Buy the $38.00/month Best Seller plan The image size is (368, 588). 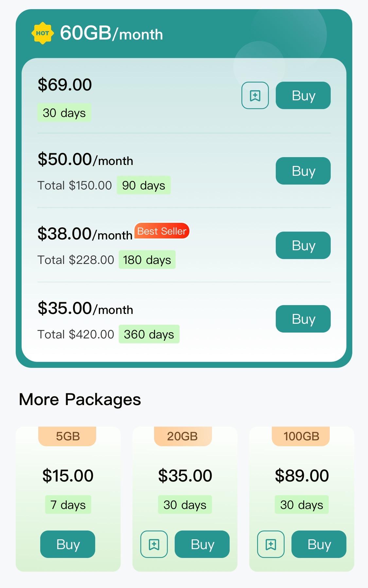[303, 245]
